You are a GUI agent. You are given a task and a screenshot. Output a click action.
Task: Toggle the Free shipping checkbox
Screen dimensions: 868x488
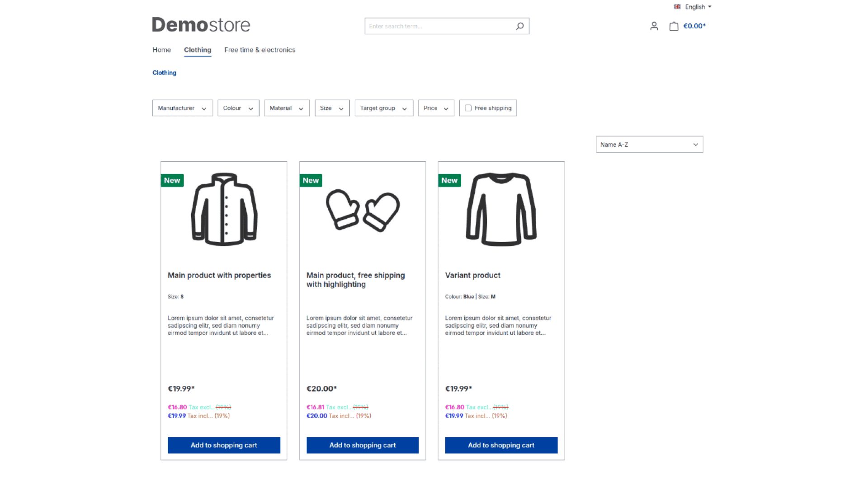(468, 108)
